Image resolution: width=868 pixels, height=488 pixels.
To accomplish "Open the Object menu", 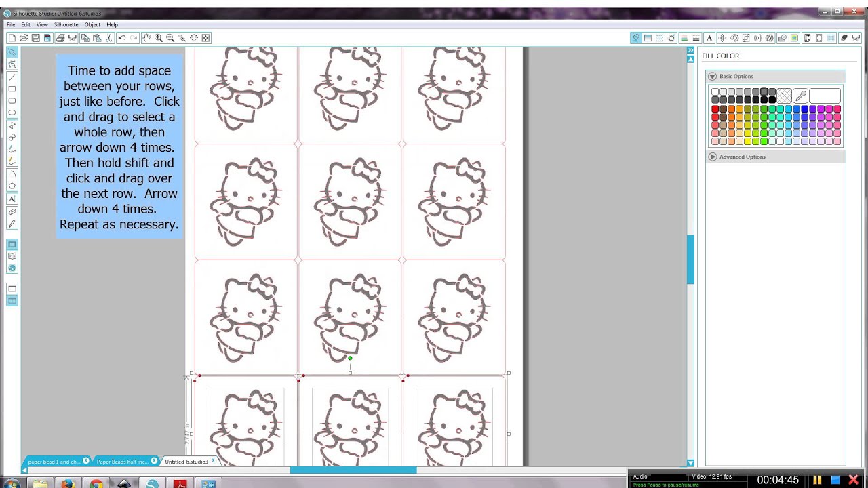I will point(92,24).
